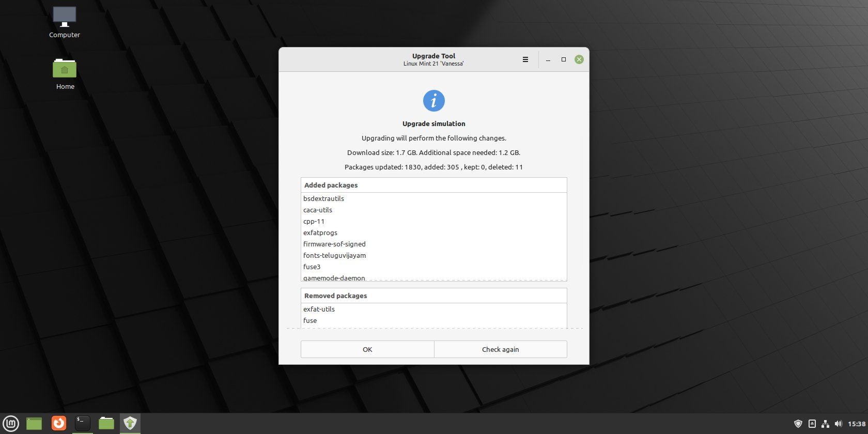Image resolution: width=868 pixels, height=434 pixels.
Task: Select exfatprogs package row
Action: [434, 233]
